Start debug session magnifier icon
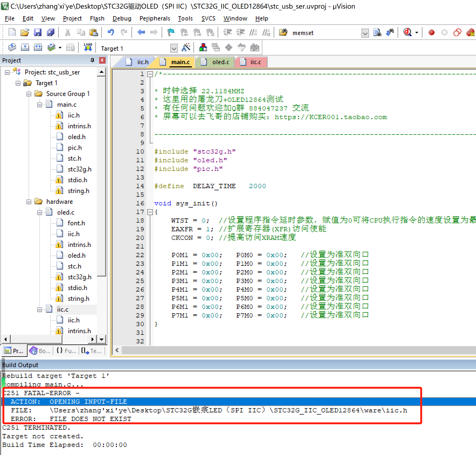 coord(407,33)
